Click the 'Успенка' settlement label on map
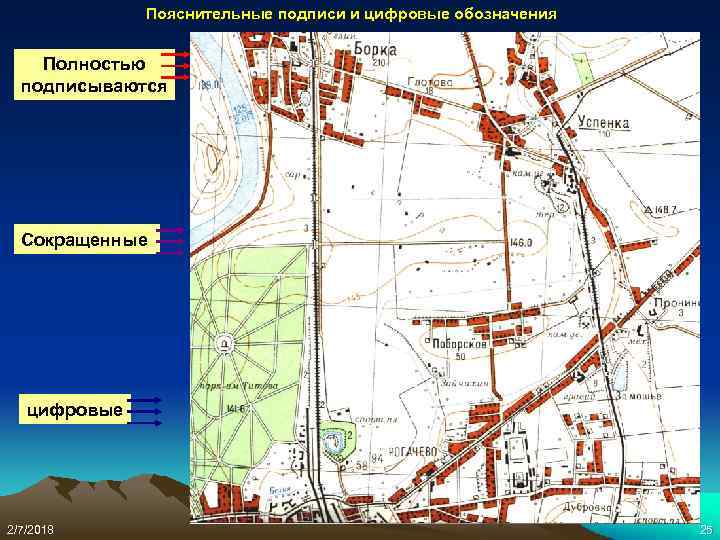The image size is (720, 540). pyautogui.click(x=604, y=123)
